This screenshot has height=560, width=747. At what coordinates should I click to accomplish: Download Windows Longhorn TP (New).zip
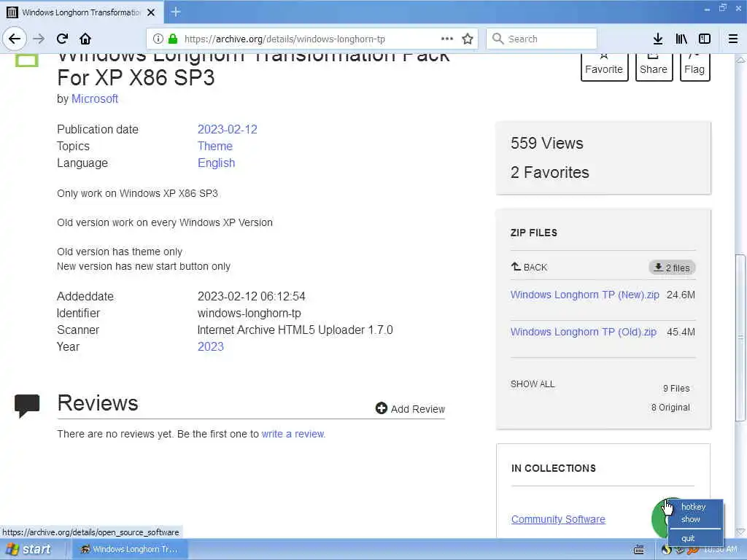(x=584, y=295)
